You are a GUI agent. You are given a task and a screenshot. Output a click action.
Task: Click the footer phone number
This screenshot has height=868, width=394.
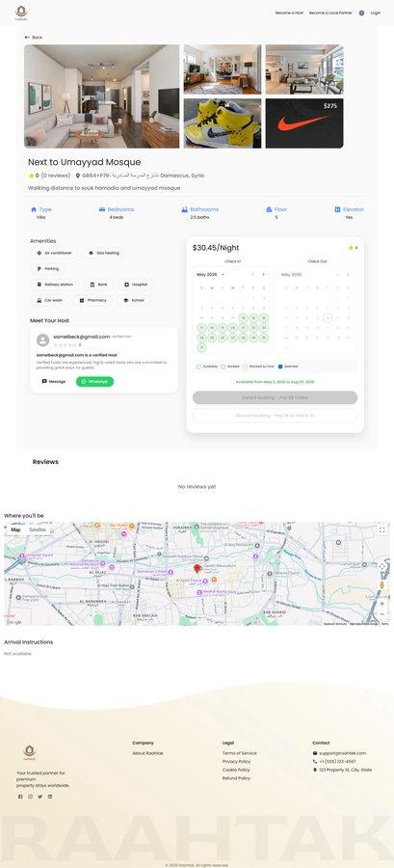[x=337, y=762]
